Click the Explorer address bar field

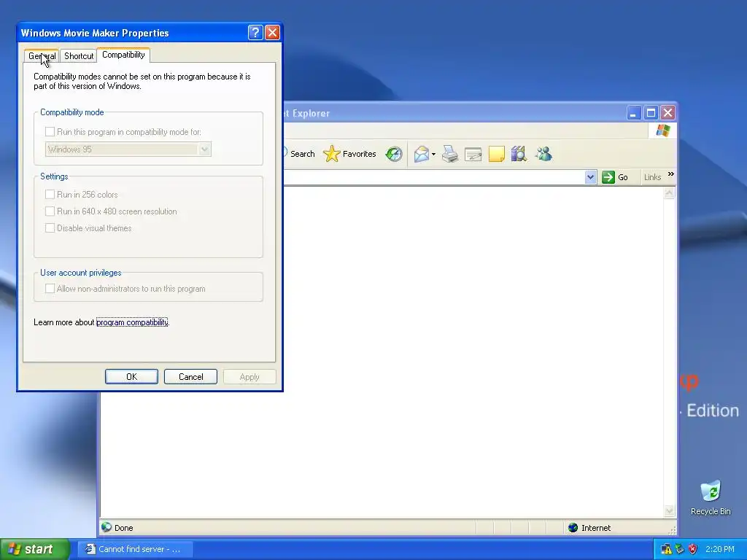[x=434, y=177]
